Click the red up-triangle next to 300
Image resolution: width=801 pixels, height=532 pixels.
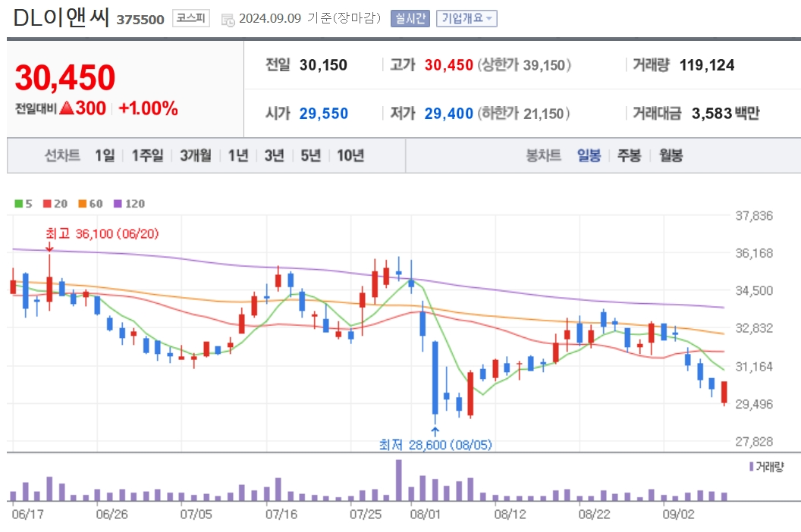point(67,108)
